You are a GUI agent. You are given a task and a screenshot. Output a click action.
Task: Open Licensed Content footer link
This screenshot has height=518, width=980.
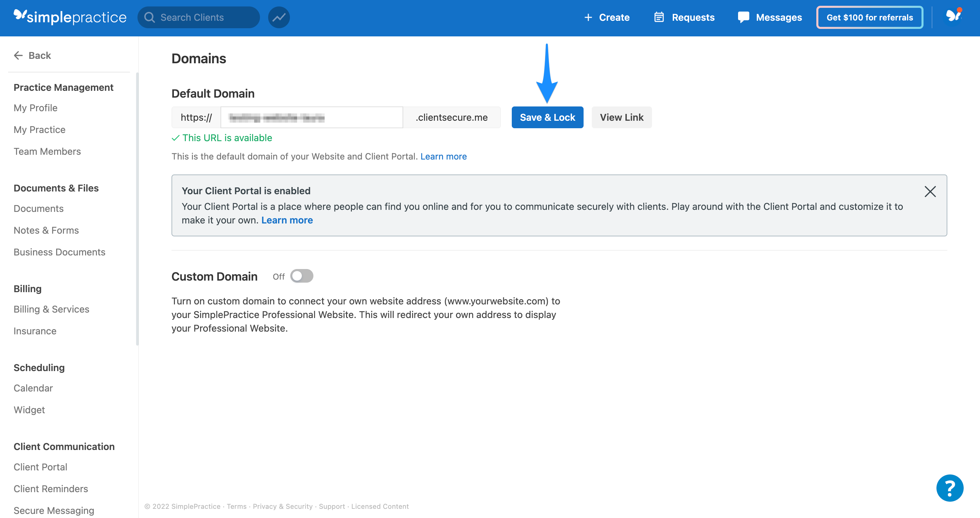pos(380,506)
